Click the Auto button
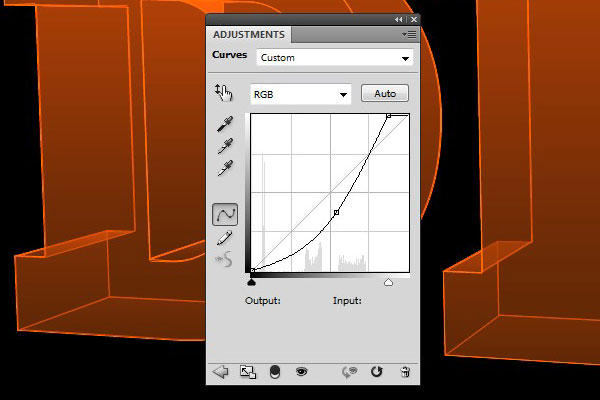Viewport: 600px width, 400px height. click(x=385, y=93)
